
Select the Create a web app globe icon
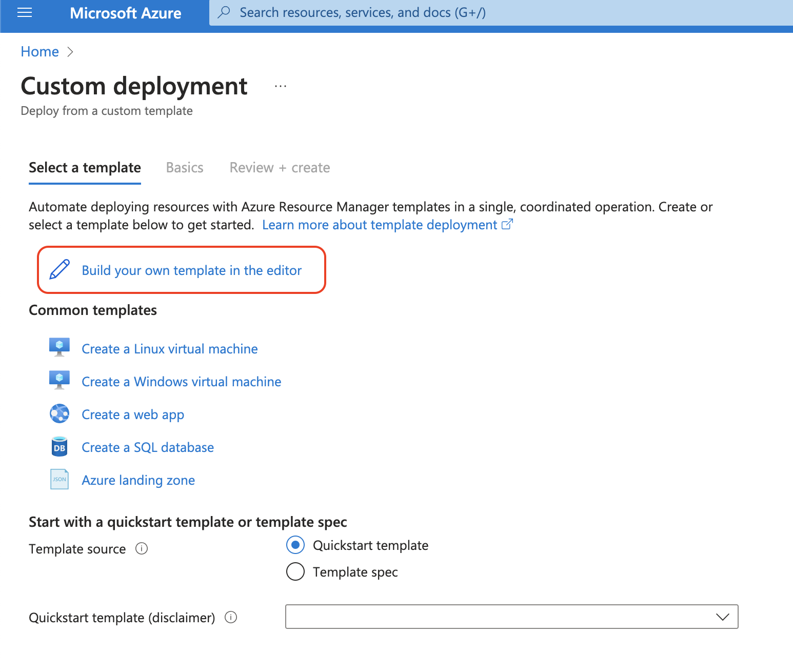click(59, 413)
